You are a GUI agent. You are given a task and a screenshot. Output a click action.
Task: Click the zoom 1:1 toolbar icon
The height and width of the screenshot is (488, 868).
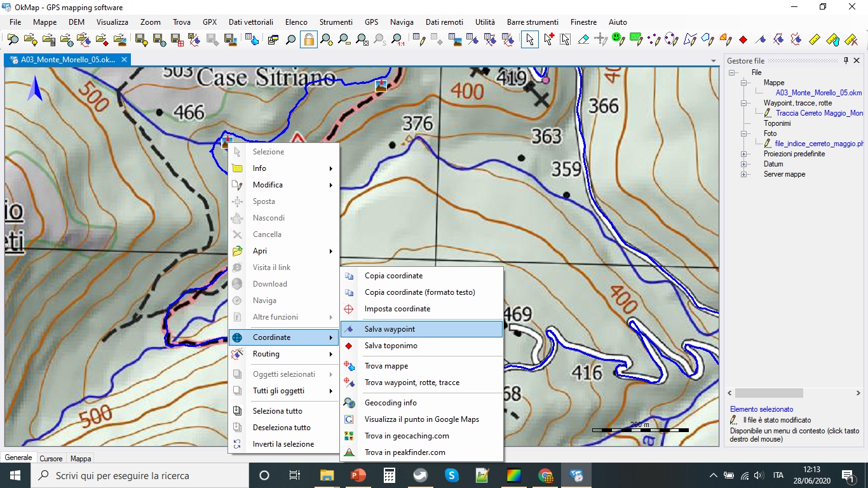(x=398, y=40)
